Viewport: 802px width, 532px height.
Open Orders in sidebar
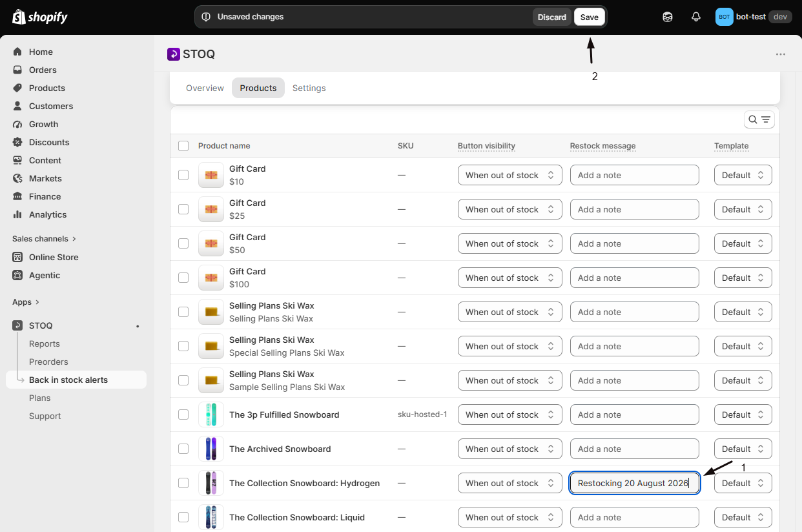pyautogui.click(x=43, y=70)
